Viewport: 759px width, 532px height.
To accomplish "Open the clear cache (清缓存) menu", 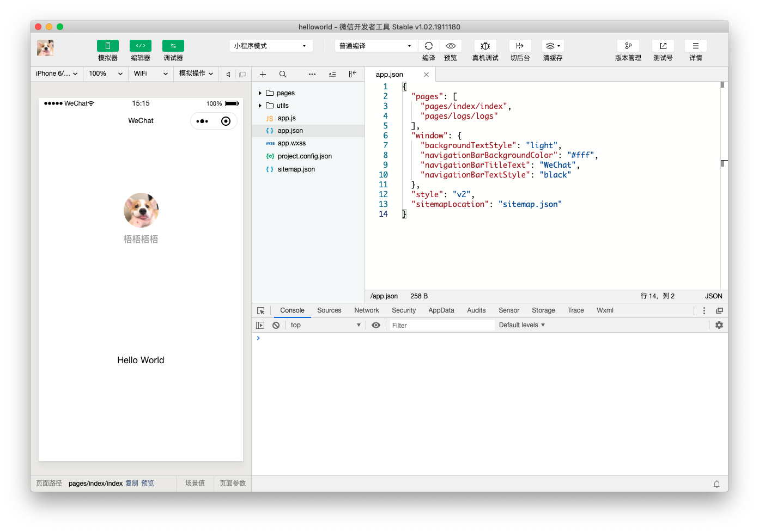I will [x=553, y=46].
